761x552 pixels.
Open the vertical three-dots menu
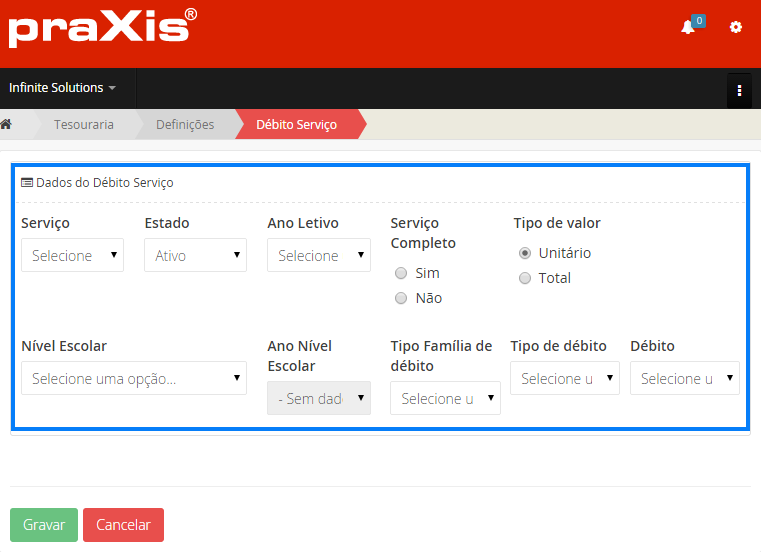739,90
